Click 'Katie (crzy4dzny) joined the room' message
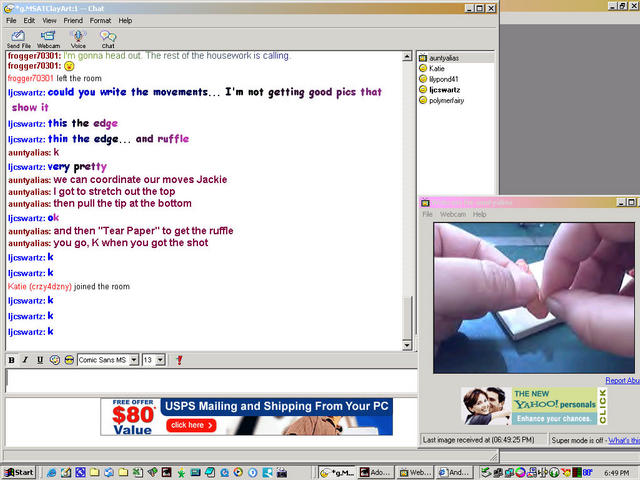 click(69, 287)
